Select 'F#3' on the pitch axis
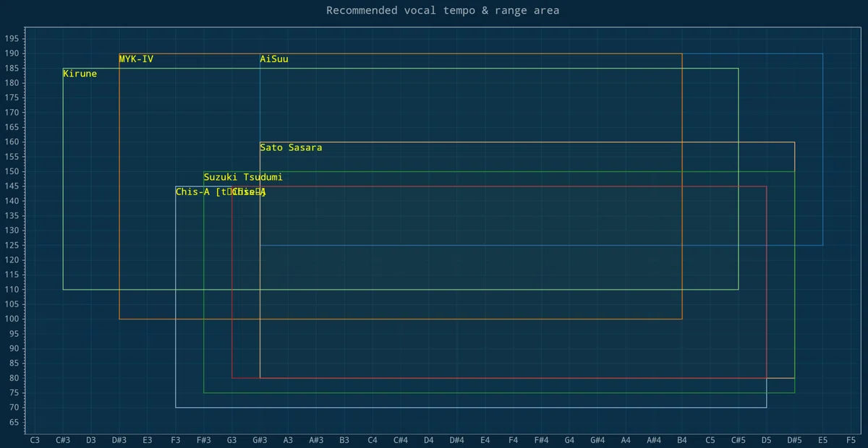The height and width of the screenshot is (448, 868). 204,439
